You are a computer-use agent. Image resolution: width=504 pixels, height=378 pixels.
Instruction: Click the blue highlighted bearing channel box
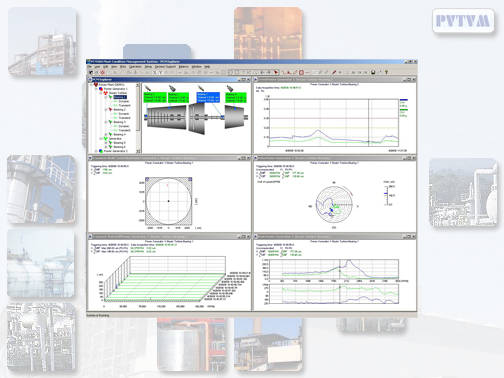208,98
